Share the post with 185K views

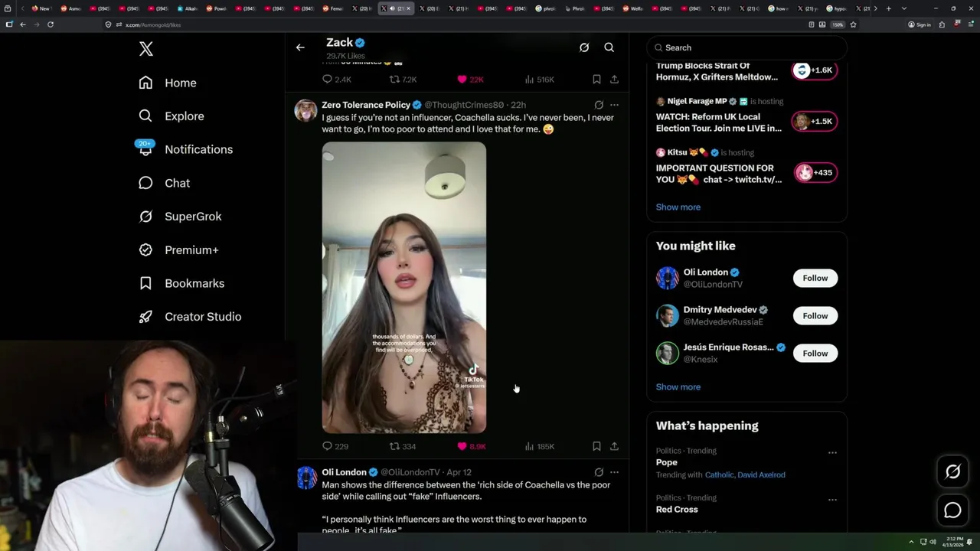coord(614,446)
